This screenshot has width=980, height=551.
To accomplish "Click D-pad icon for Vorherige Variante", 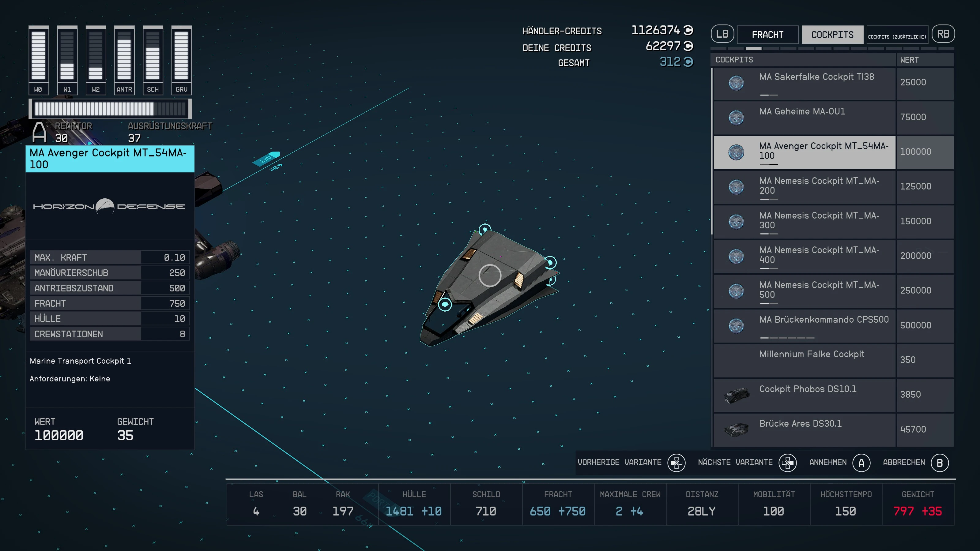I will [676, 463].
